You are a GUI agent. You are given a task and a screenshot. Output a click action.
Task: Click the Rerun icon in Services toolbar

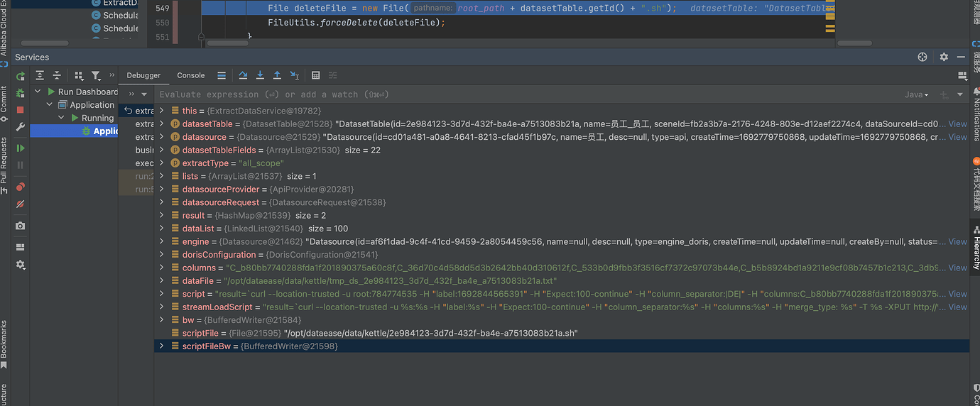point(21,75)
